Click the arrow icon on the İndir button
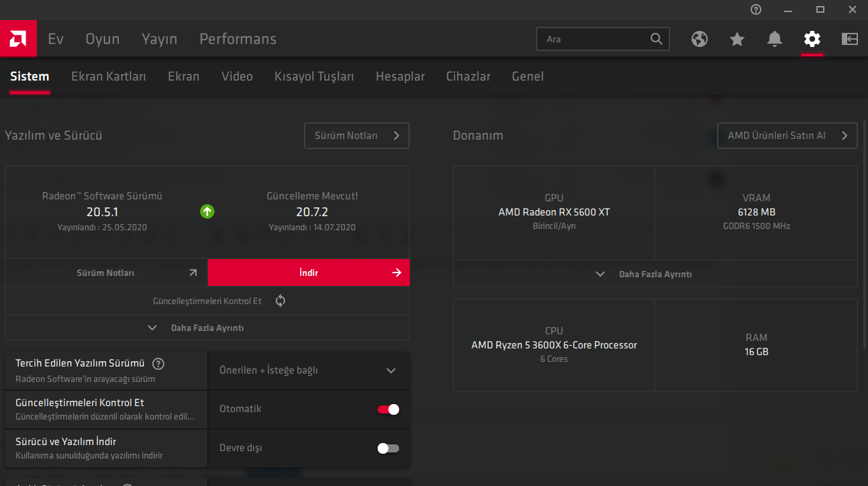 coord(396,273)
